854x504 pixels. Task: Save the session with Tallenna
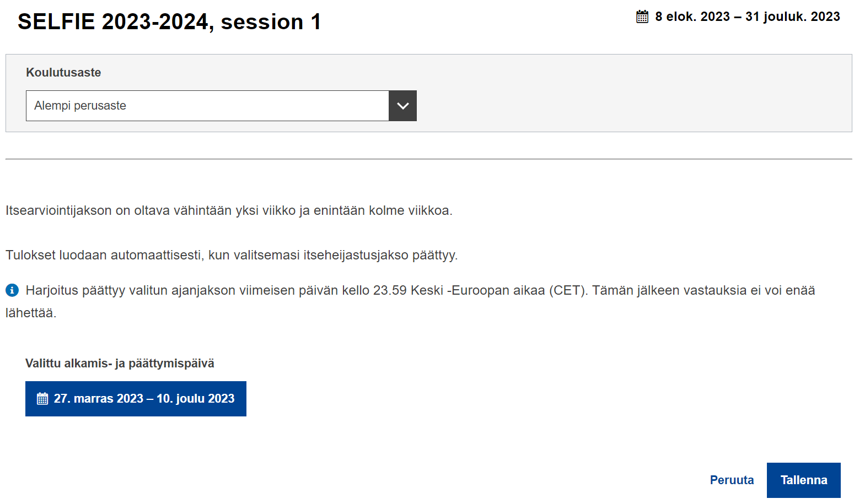click(804, 480)
